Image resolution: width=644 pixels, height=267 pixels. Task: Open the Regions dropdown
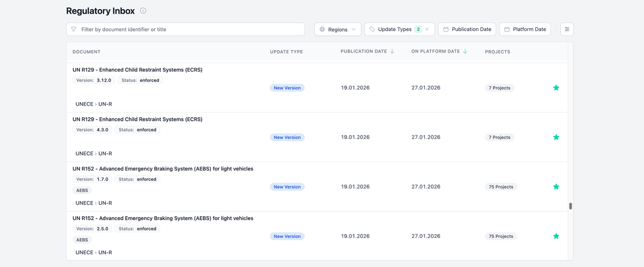(x=338, y=29)
